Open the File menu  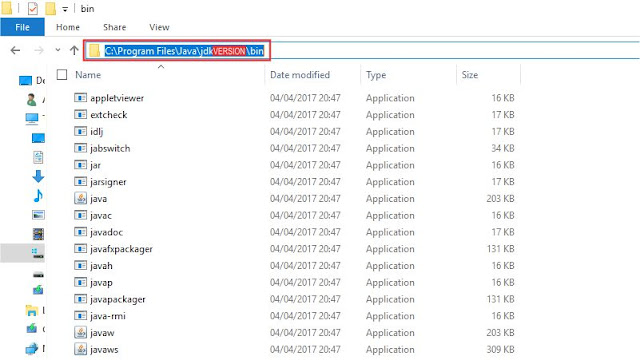(22, 27)
